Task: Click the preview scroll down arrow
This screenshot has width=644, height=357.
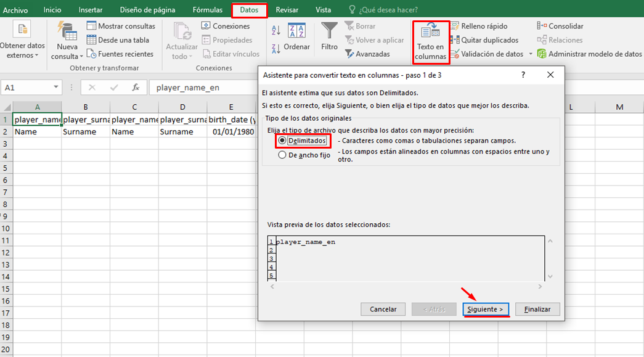Action: [x=550, y=276]
